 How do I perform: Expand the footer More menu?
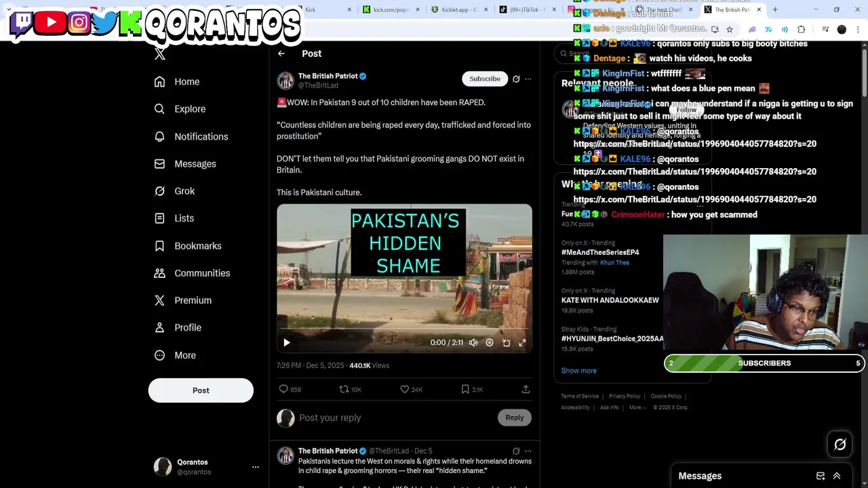coord(637,407)
